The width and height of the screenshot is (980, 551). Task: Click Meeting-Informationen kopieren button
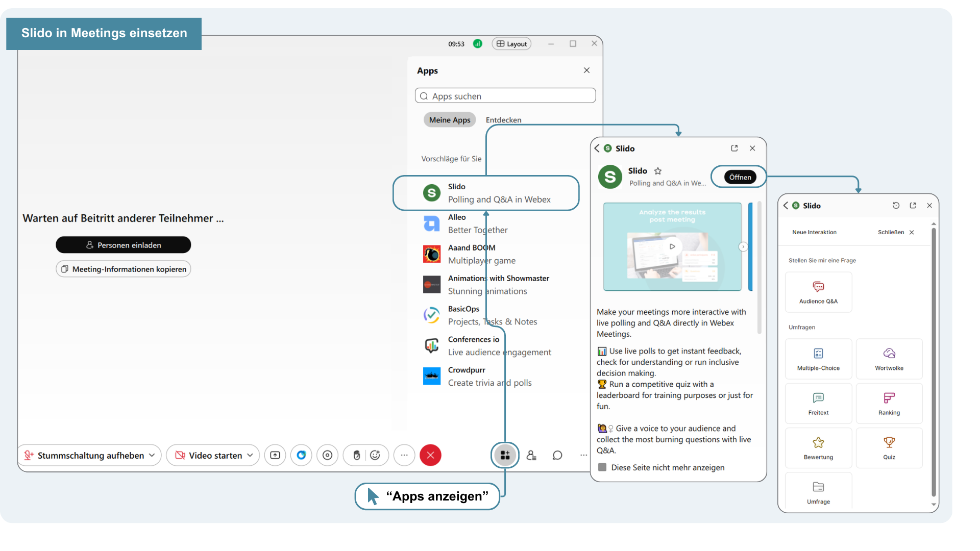coord(123,269)
